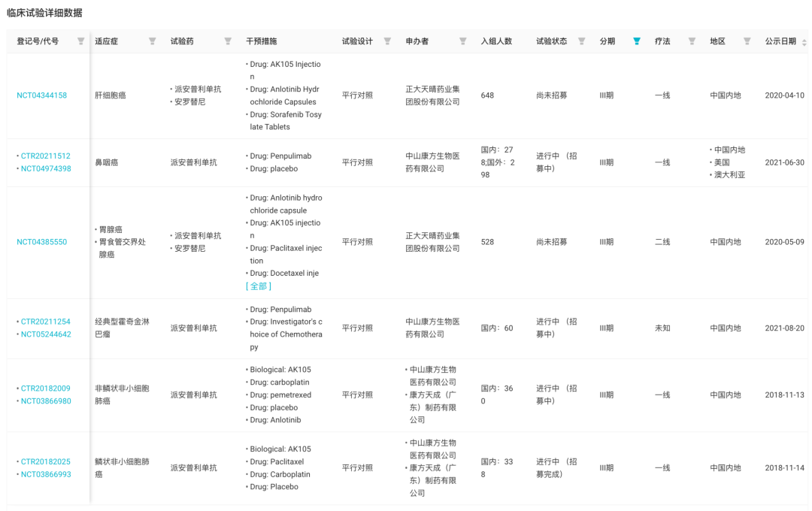Open trial CTR20182025
This screenshot has height=511, width=812.
click(46, 461)
